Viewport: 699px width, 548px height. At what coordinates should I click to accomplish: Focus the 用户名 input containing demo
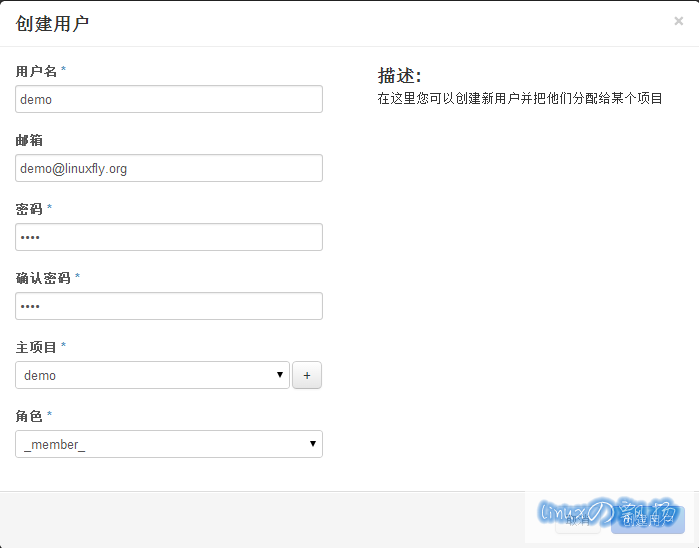tap(168, 100)
